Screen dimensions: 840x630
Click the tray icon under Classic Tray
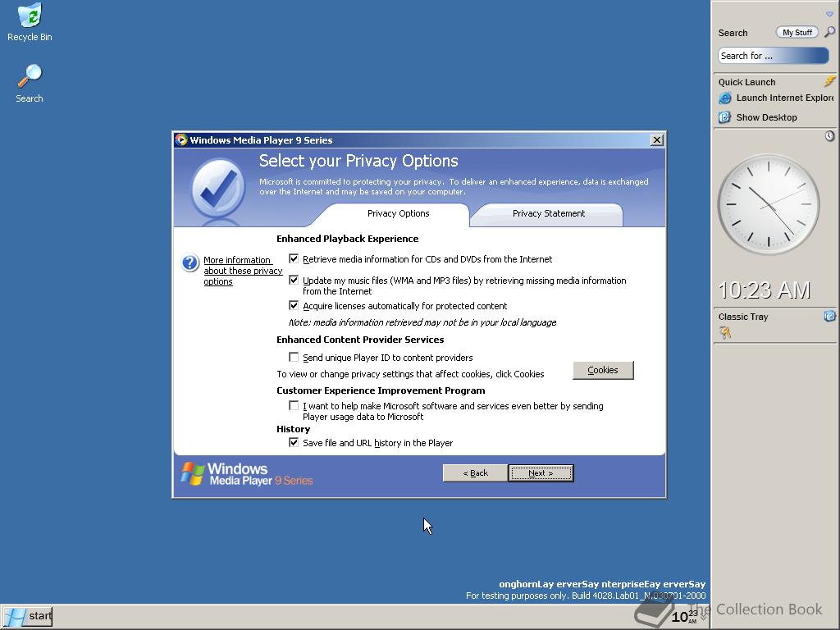tap(725, 333)
